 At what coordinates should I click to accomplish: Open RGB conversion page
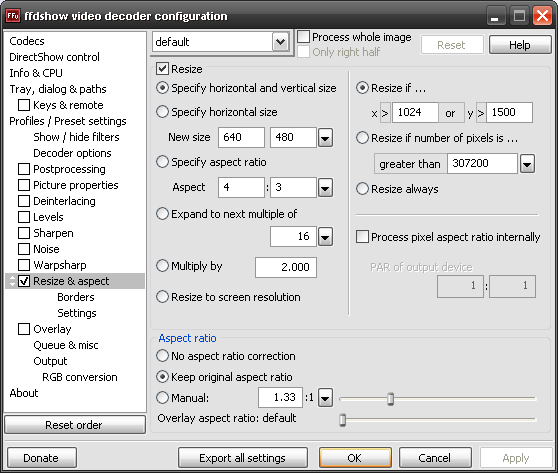click(x=80, y=377)
